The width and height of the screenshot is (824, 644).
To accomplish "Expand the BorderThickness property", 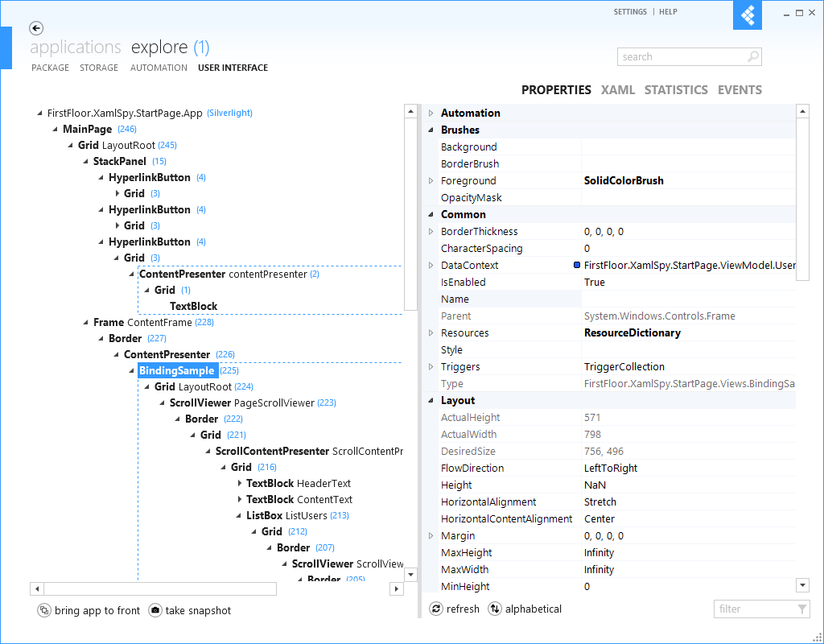I will pyautogui.click(x=431, y=231).
